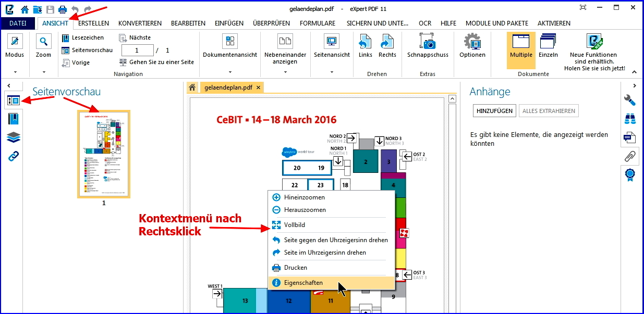Click the page number input field
This screenshot has height=314, width=644.
tap(137, 50)
